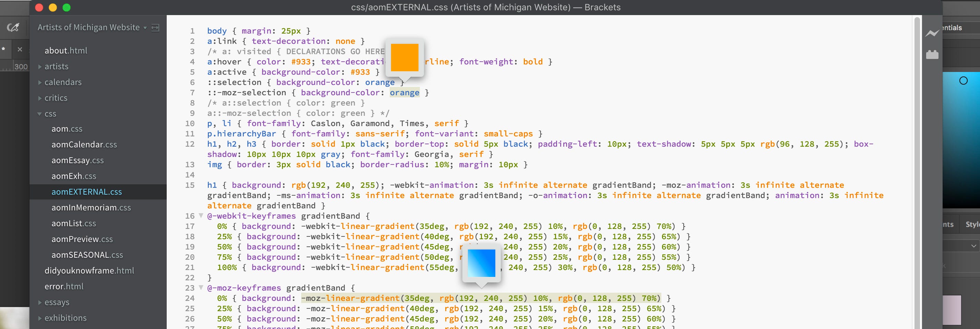Click p.hierarchyBar selector on line 11
The image size is (980, 329).
click(241, 134)
